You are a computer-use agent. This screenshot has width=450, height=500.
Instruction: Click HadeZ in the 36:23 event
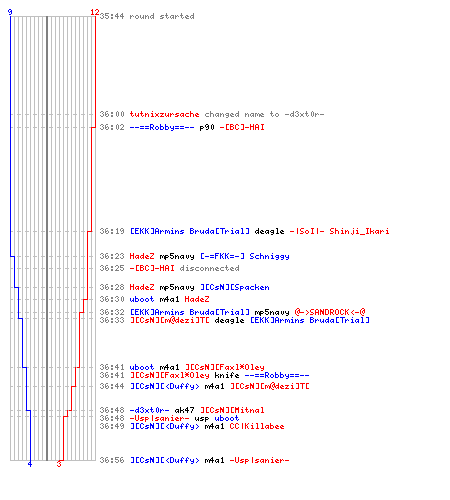[142, 256]
